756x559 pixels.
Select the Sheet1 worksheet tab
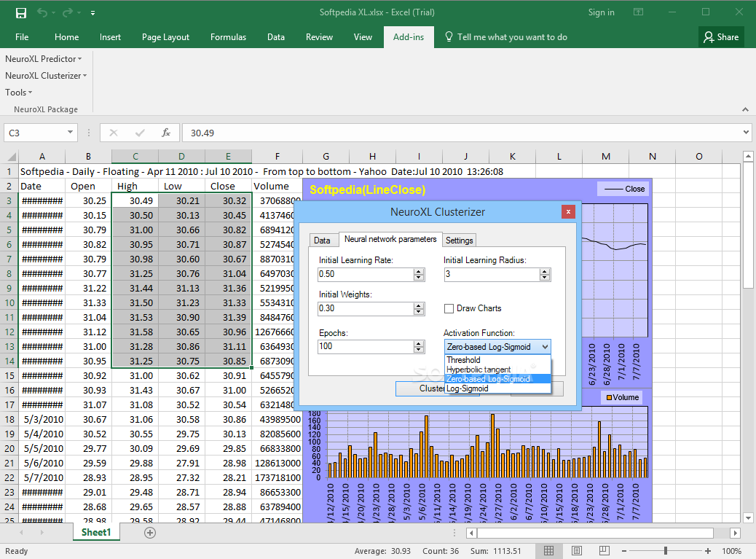pyautogui.click(x=96, y=533)
